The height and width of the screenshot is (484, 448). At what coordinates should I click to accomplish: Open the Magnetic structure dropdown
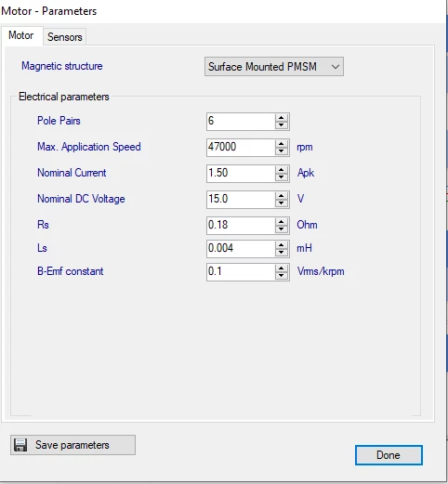coord(274,66)
